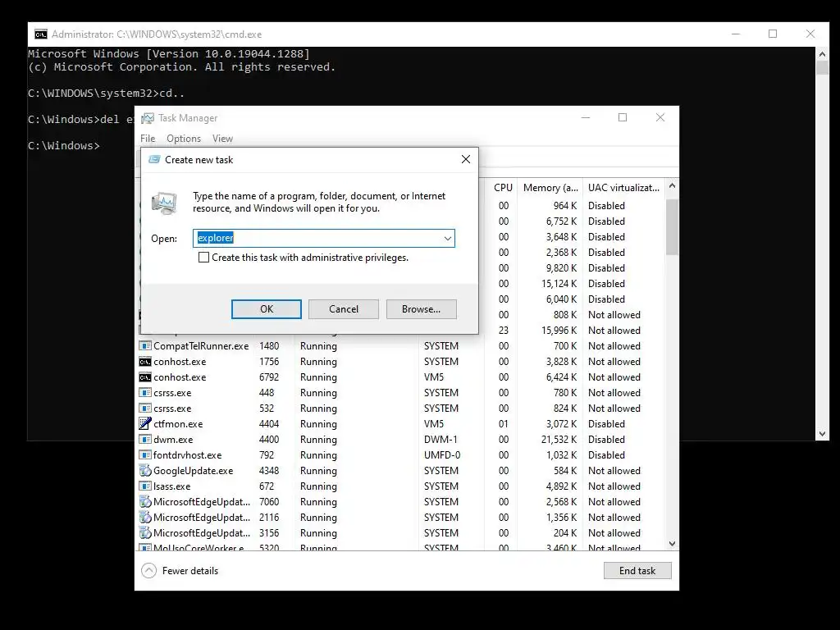Open the View menu in Task Manager
Screen dimensions: 840x630
pyautogui.click(x=222, y=139)
